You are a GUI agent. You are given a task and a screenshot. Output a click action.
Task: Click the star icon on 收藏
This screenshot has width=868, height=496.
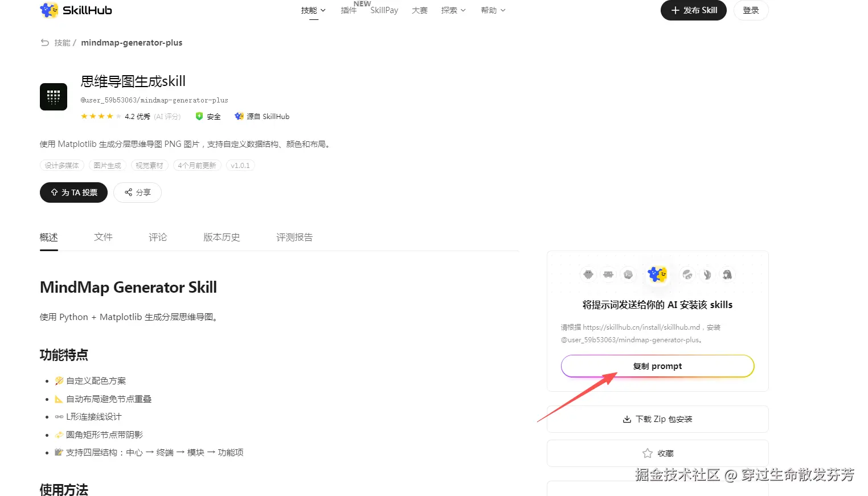[x=648, y=453]
